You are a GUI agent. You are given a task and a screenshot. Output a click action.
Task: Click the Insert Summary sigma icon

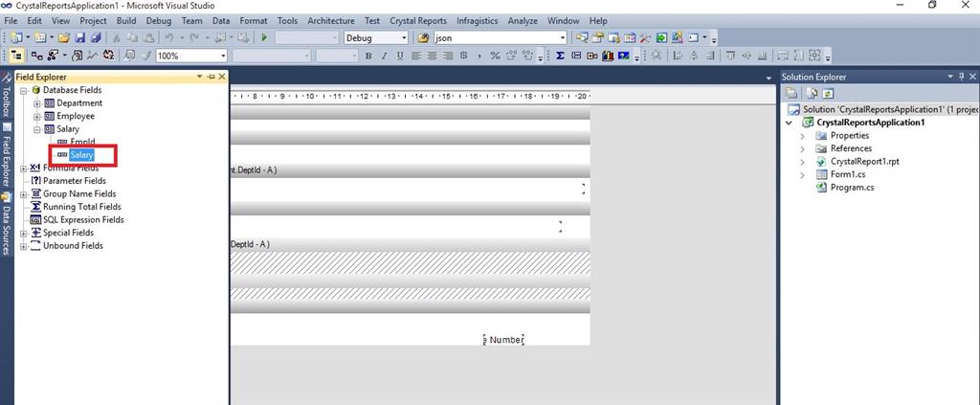pyautogui.click(x=560, y=56)
